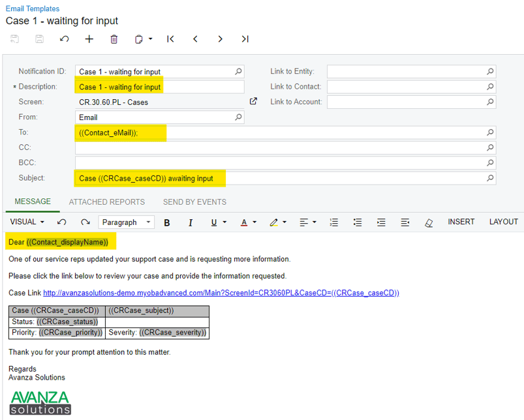Open Notification ID lookup magnifier
This screenshot has width=524, height=420.
[238, 72]
